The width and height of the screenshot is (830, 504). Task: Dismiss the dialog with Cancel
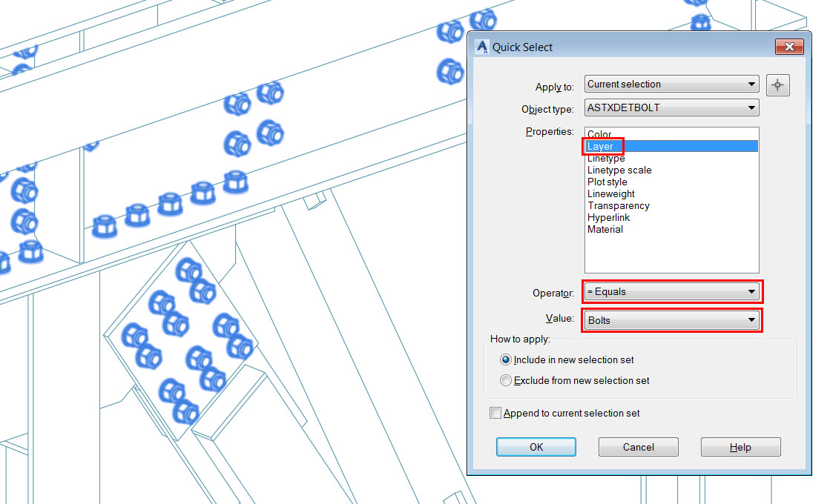coord(638,446)
